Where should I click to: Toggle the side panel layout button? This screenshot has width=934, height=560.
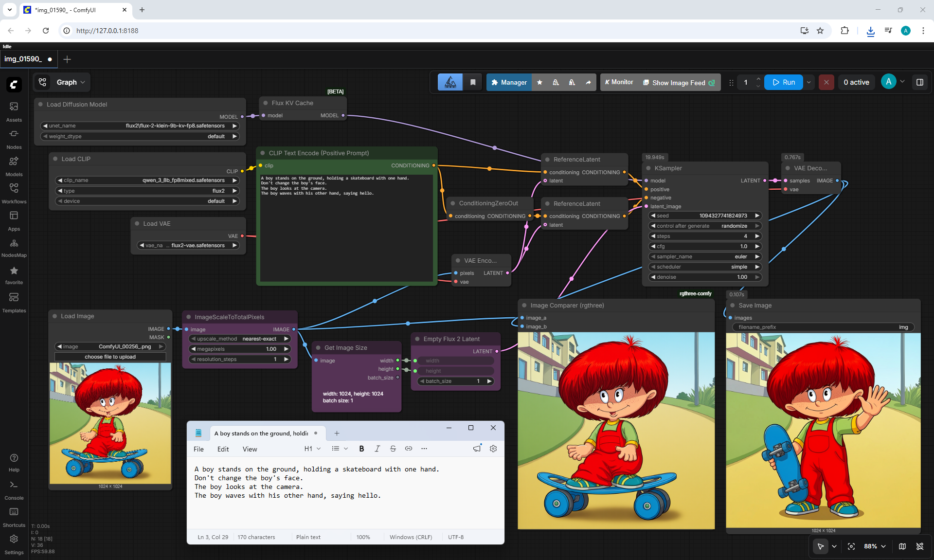click(920, 82)
